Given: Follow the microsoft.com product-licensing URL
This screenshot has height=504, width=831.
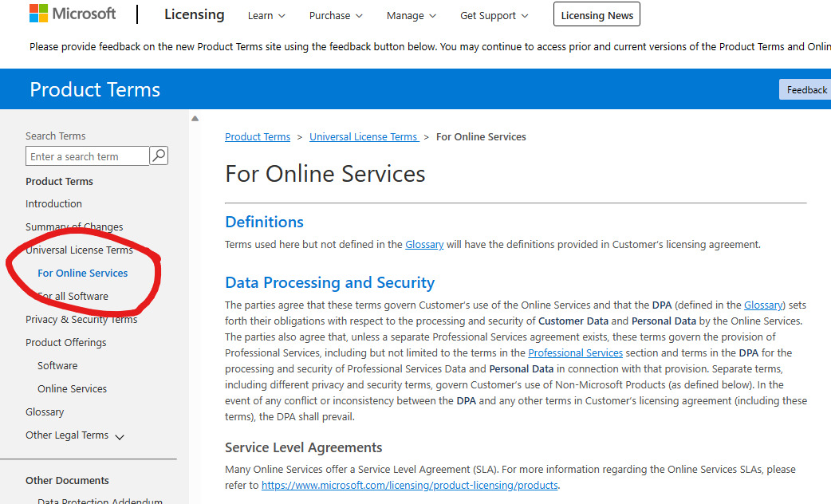Looking at the screenshot, I should 410,485.
